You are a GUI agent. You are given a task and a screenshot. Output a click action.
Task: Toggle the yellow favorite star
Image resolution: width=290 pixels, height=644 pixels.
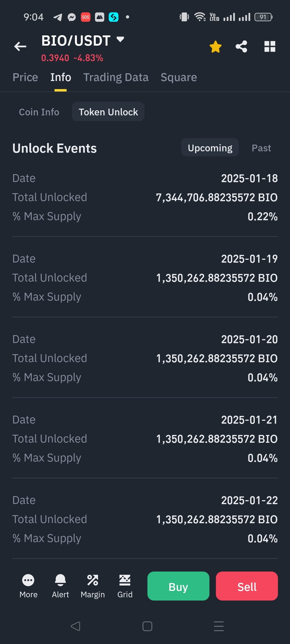coord(216,47)
